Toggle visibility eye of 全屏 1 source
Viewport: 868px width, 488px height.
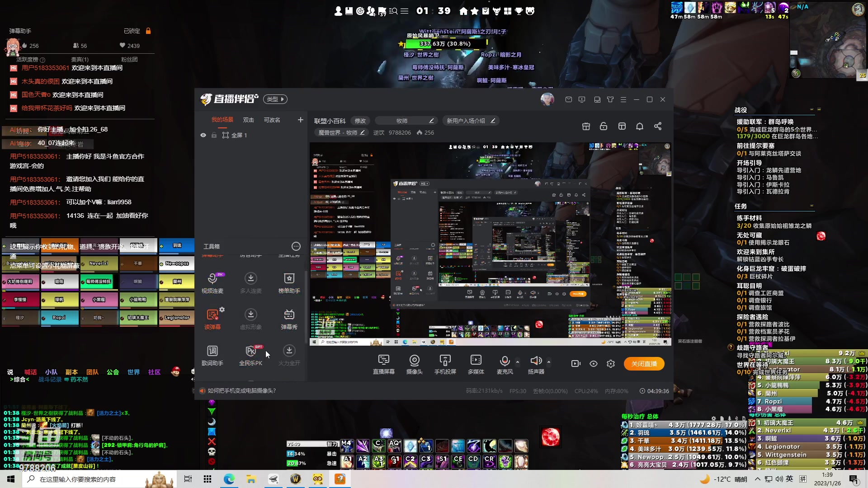click(x=203, y=135)
